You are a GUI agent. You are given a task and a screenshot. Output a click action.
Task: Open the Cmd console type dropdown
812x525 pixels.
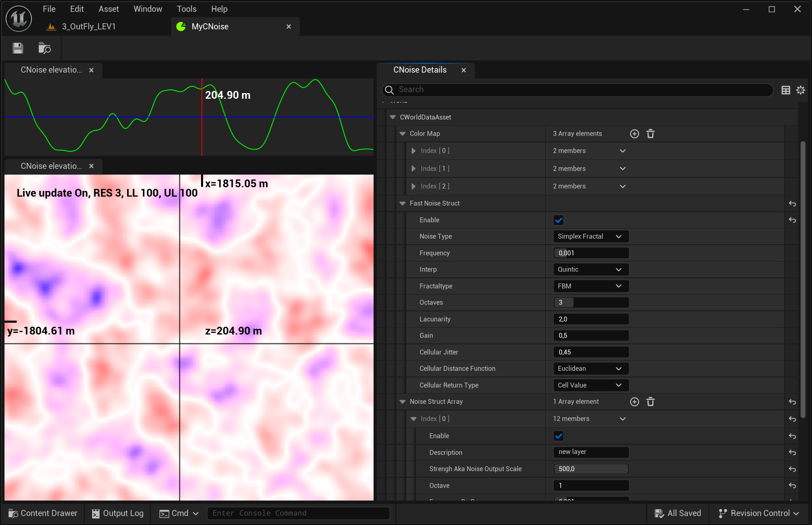click(179, 513)
